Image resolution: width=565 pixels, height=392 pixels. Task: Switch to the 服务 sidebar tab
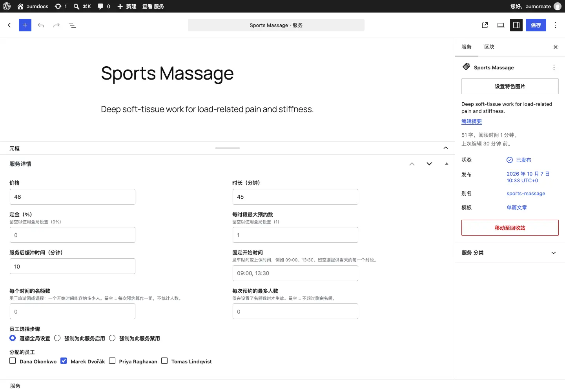467,47
